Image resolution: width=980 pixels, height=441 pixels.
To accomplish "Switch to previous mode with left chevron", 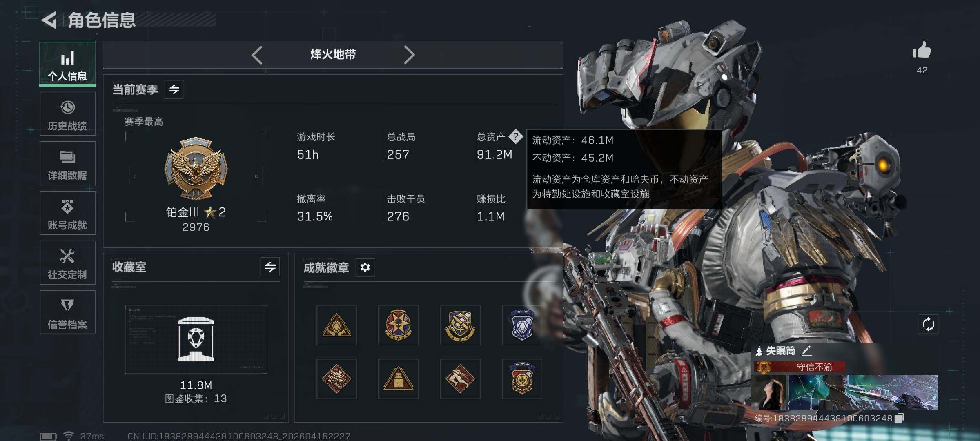I will [x=257, y=55].
